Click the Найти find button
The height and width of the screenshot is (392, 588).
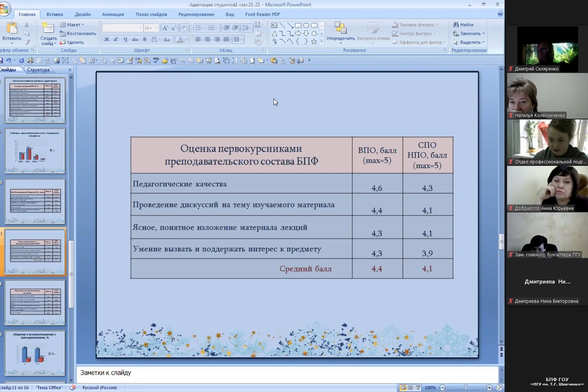463,25
